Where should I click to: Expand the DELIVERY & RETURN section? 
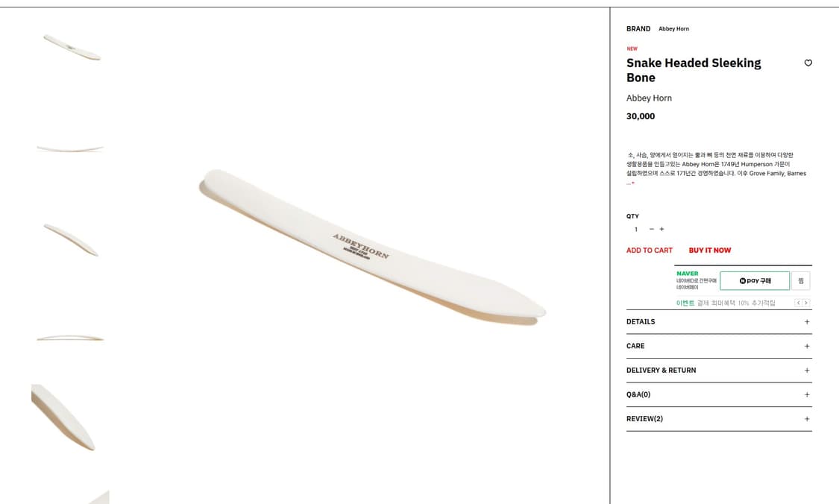(719, 371)
